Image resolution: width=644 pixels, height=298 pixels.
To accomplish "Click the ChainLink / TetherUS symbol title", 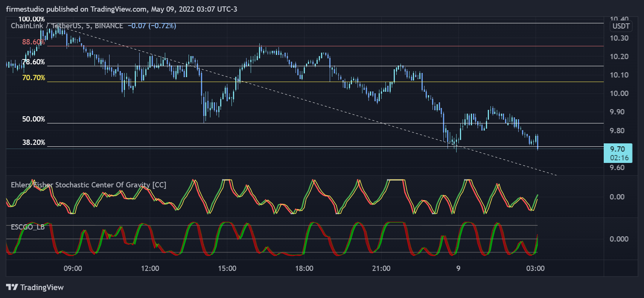I will (x=67, y=26).
